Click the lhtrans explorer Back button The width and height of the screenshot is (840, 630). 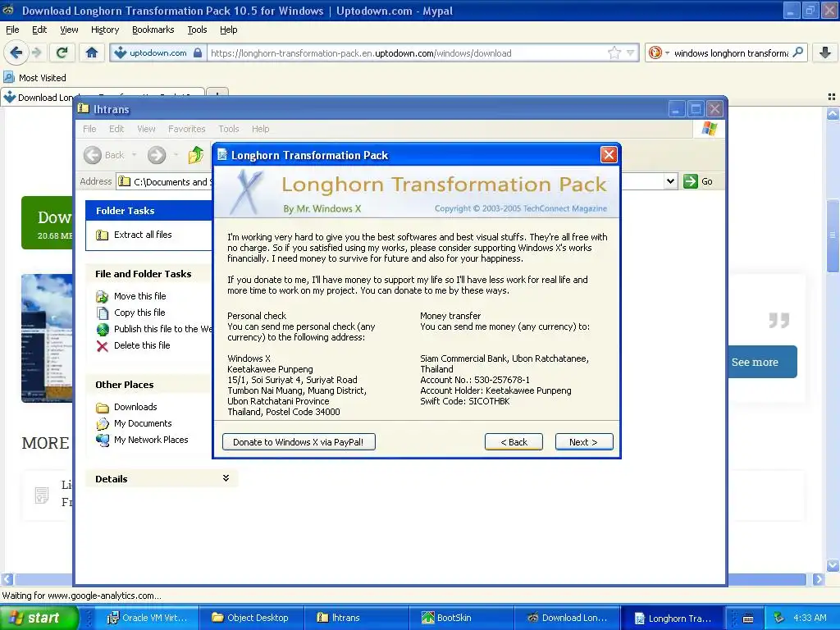tap(104, 155)
